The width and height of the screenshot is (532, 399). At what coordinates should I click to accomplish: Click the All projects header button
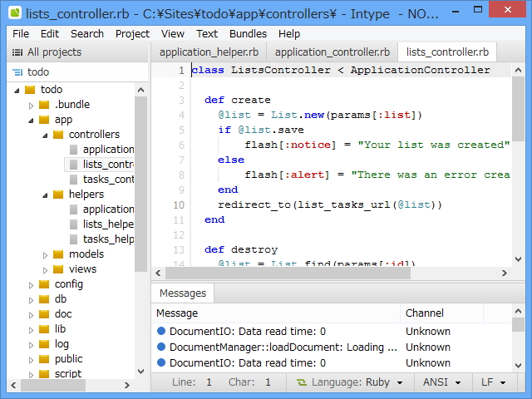(x=77, y=52)
